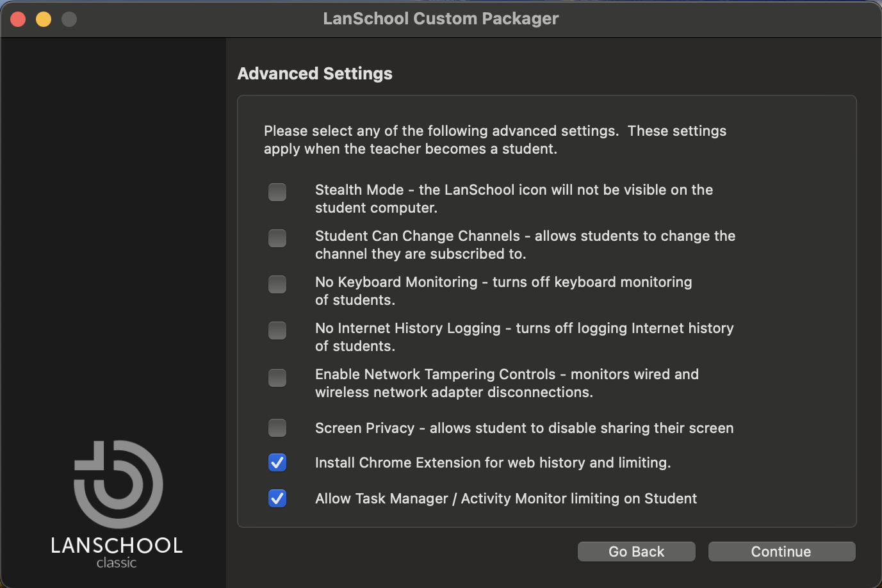Minimize the window with yellow button

click(x=44, y=19)
